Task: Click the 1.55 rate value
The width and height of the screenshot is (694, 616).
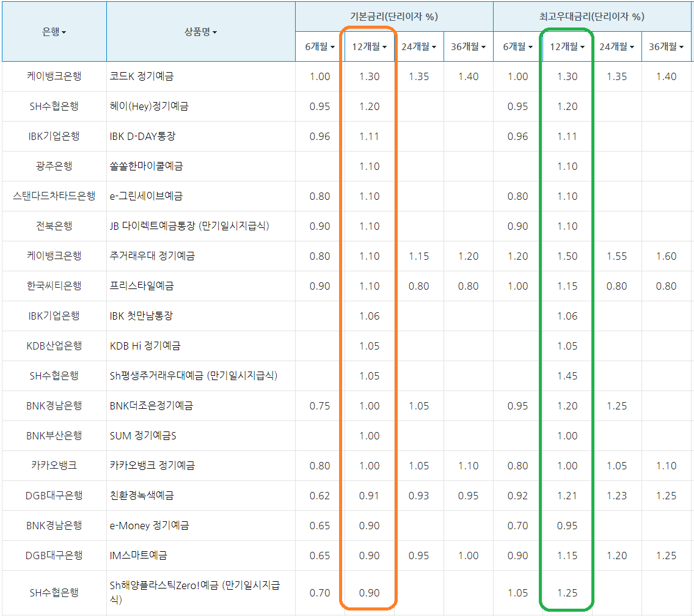Action: [x=616, y=257]
